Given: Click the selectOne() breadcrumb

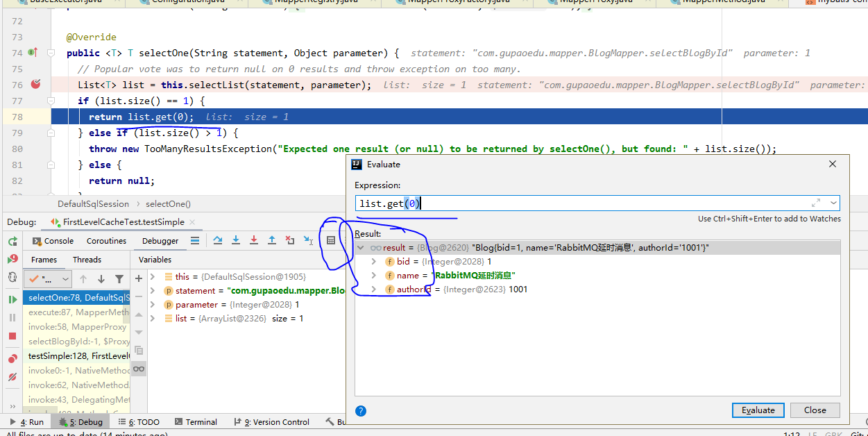Looking at the screenshot, I should [x=168, y=204].
